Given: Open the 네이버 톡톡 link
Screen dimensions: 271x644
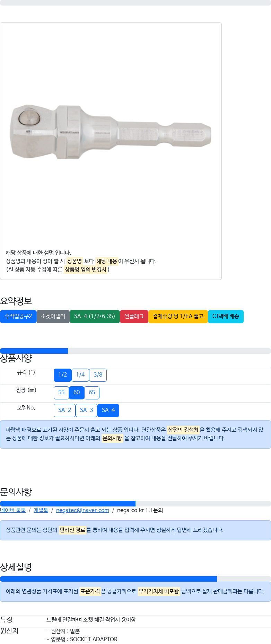Looking at the screenshot, I should [x=13, y=510].
